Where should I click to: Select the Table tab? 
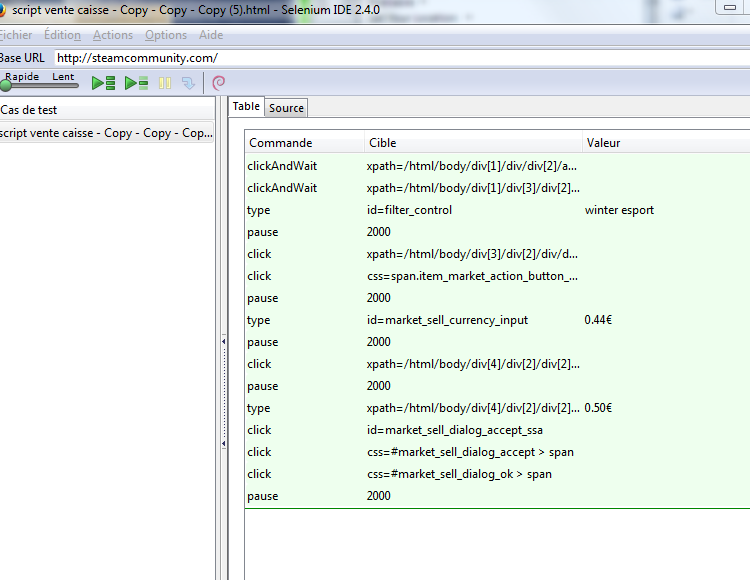[x=246, y=107]
